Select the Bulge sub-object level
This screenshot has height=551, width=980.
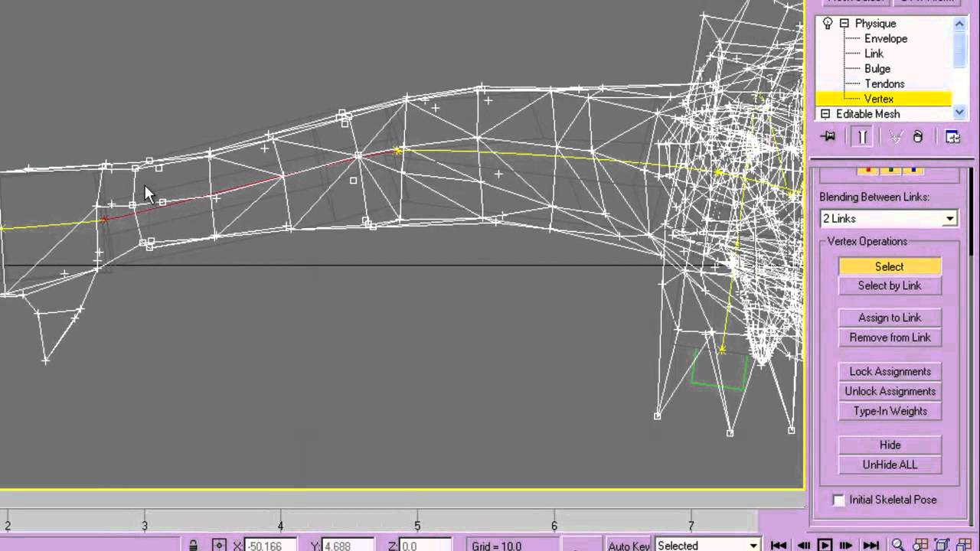(877, 69)
